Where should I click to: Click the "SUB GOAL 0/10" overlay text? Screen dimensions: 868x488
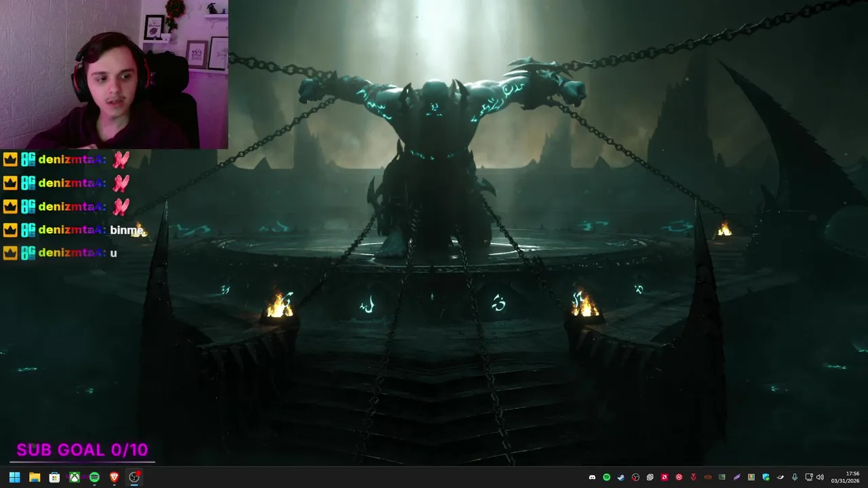pyautogui.click(x=82, y=450)
